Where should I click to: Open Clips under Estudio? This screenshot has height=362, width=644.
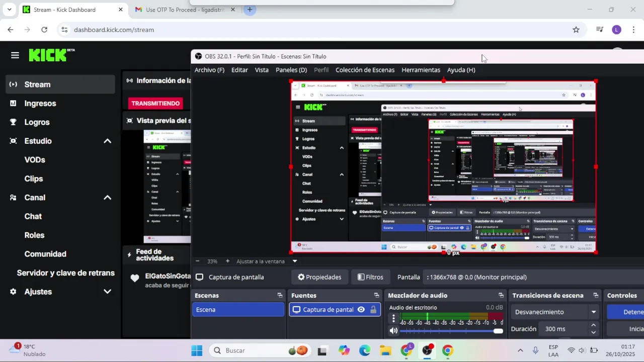(34, 178)
